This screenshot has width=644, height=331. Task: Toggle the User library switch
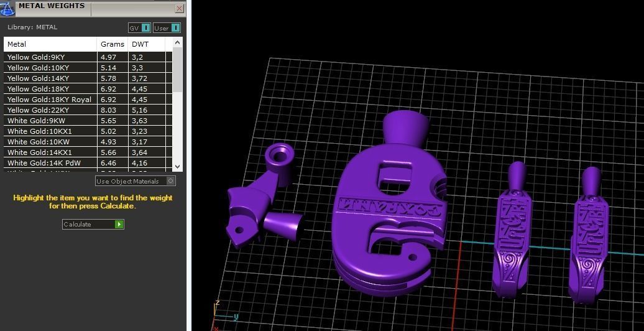pos(167,28)
